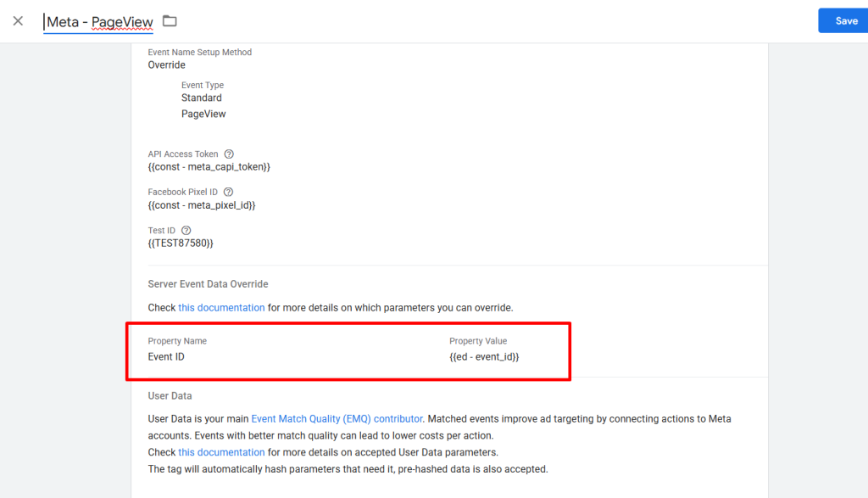The width and height of the screenshot is (868, 498).
Task: Click the PageView event name value
Action: (203, 115)
